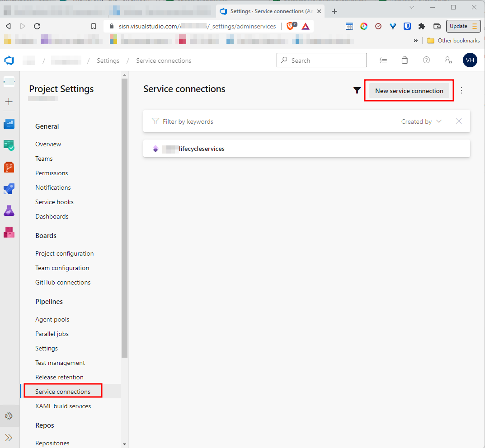Clear the filter with the X icon

pyautogui.click(x=459, y=121)
